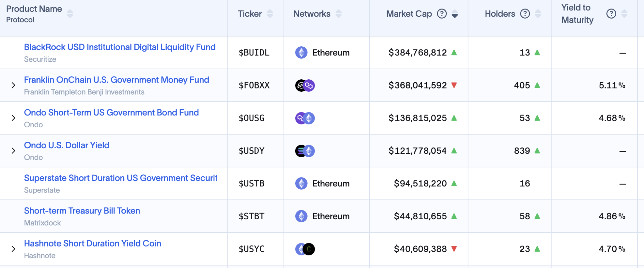Viewport: 644px width, 268px height.
Task: Click green up arrow beside 405 holders
Action: pyautogui.click(x=537, y=85)
